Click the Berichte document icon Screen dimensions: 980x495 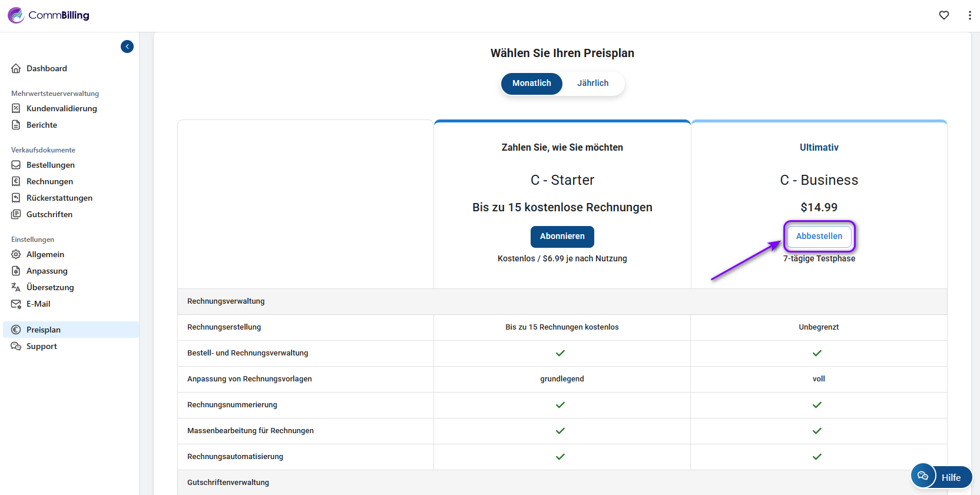16,125
